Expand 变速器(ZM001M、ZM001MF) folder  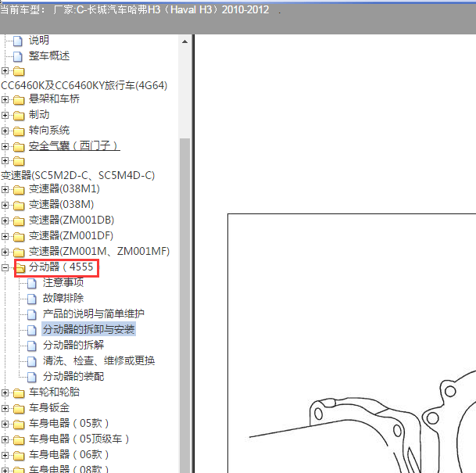tap(5, 252)
